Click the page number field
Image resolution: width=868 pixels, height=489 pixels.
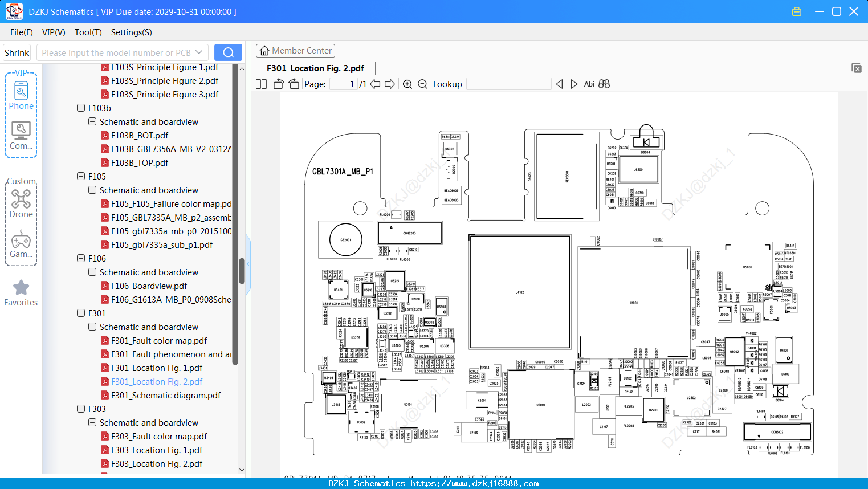point(344,84)
